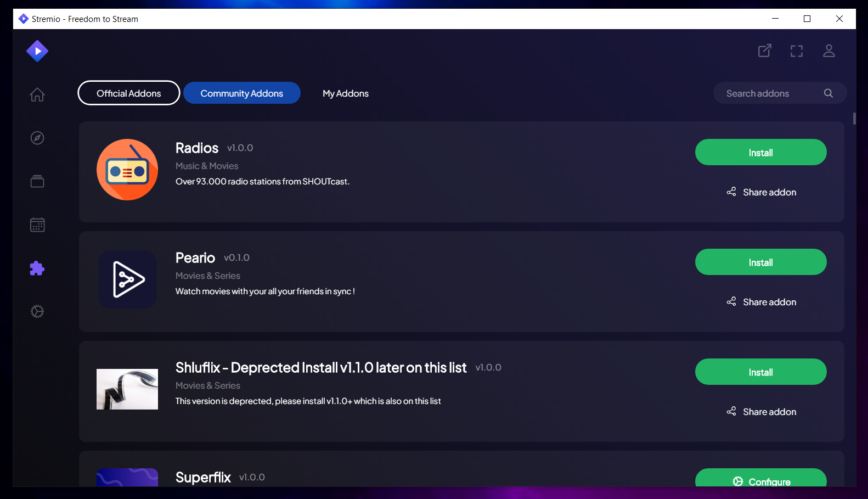Click the Stremio logo in the sidebar
This screenshot has height=499, width=868.
tap(37, 51)
